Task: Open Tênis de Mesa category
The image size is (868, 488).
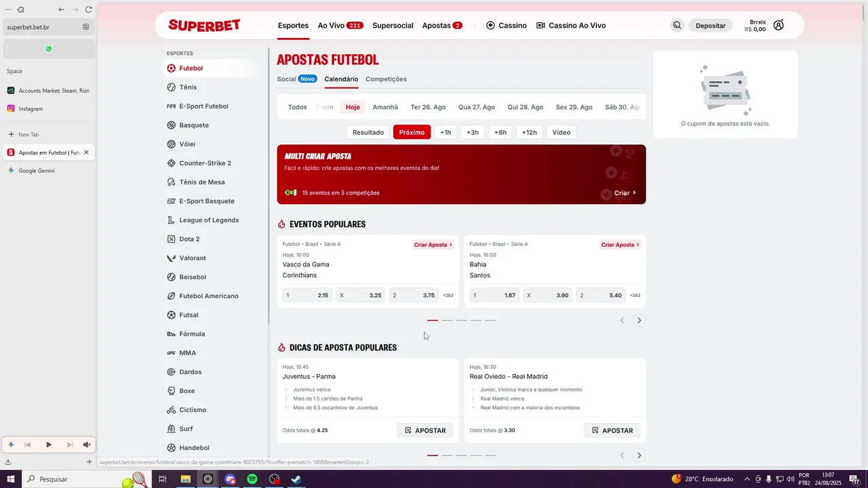Action: (x=195, y=182)
